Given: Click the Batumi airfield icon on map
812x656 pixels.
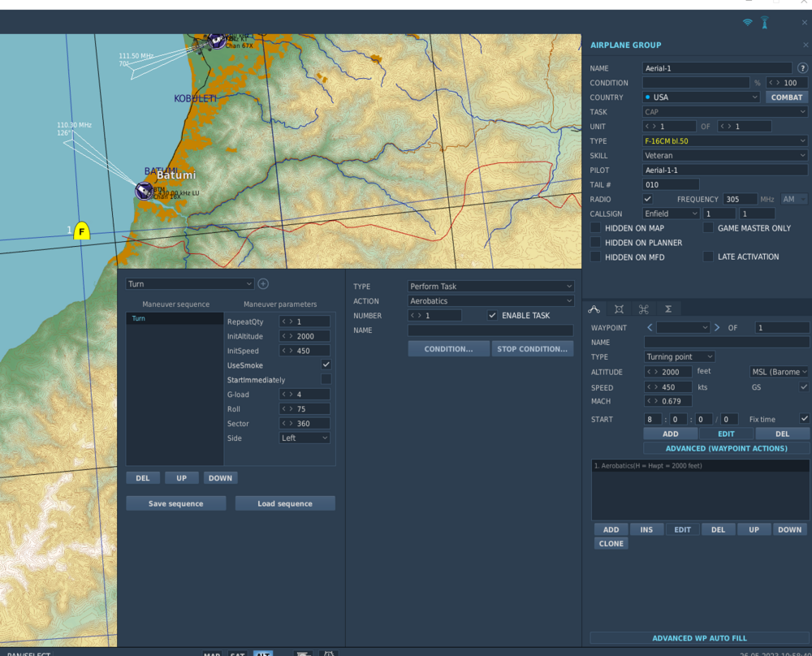Looking at the screenshot, I should click(x=143, y=191).
